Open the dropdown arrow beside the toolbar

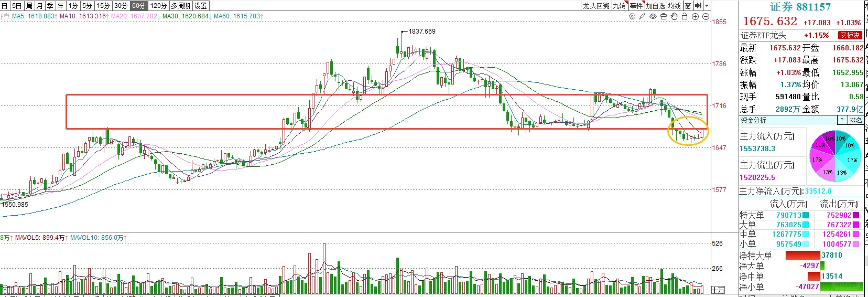point(707,6)
